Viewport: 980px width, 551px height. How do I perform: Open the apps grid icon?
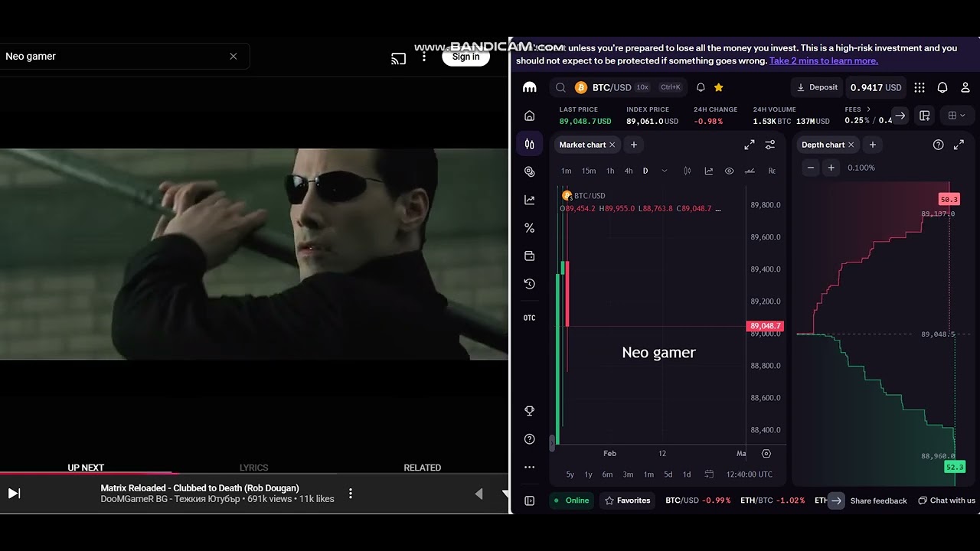[x=920, y=87]
